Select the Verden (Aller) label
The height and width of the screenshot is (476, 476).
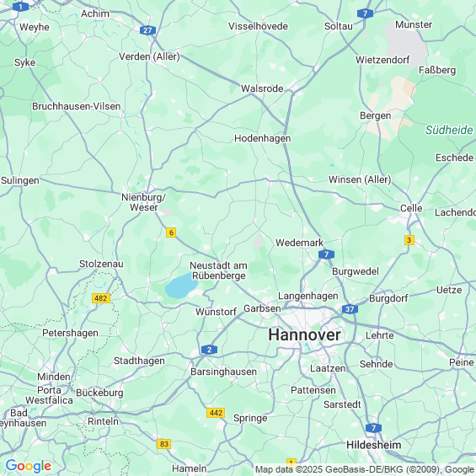click(x=149, y=56)
